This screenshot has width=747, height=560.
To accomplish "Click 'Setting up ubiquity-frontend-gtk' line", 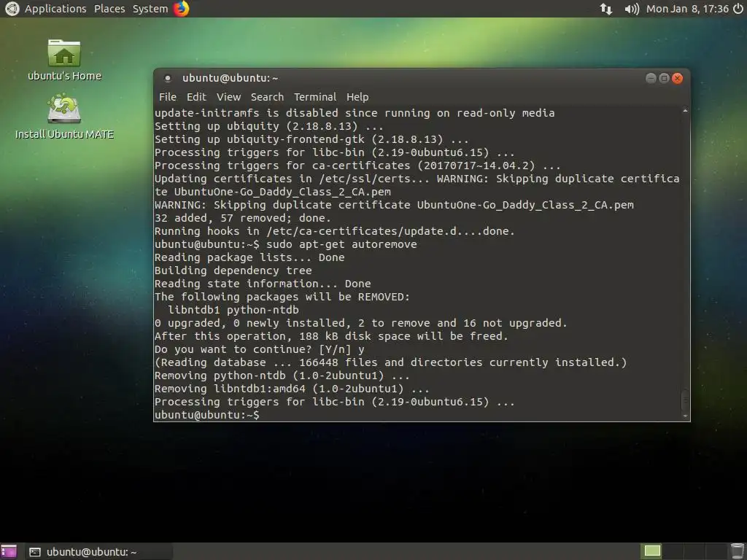I will [311, 139].
